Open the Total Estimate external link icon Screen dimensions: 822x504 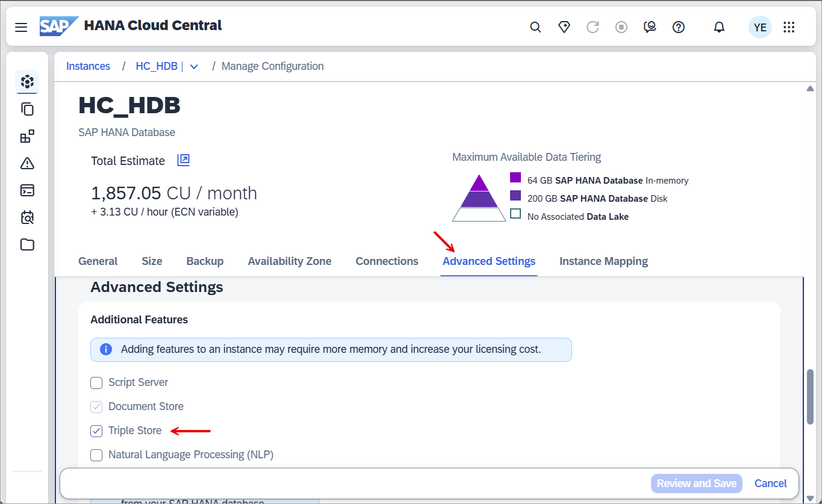point(184,160)
